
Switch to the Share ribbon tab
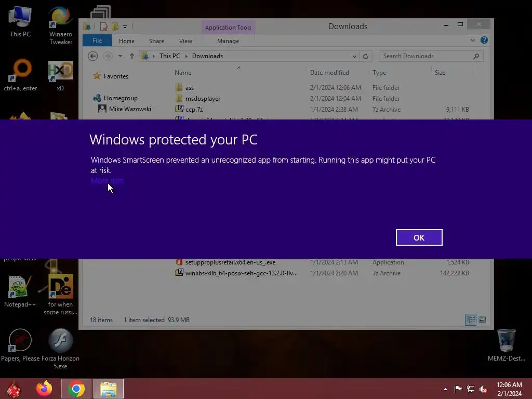pos(156,41)
